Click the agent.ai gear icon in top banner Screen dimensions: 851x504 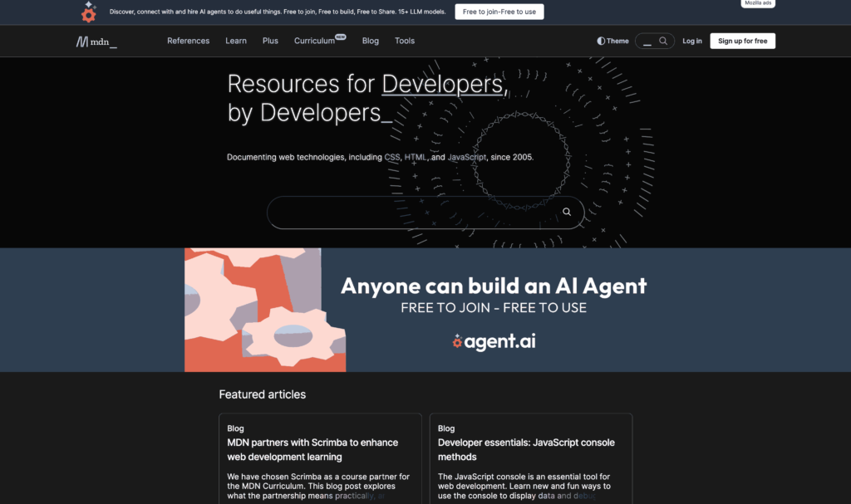point(88,12)
